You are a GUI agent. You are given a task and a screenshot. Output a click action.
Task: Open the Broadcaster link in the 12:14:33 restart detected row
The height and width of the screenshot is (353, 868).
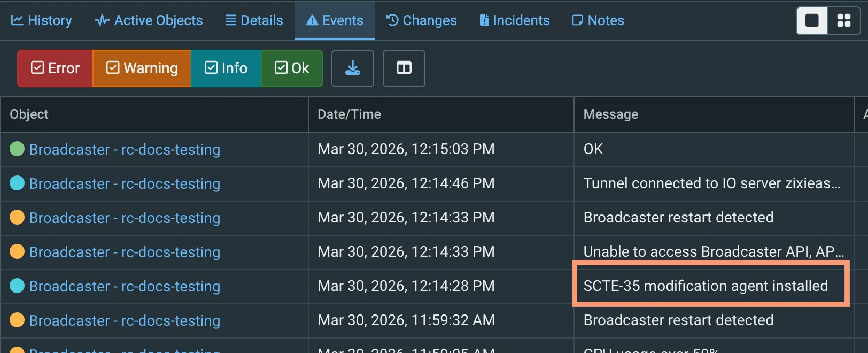125,218
